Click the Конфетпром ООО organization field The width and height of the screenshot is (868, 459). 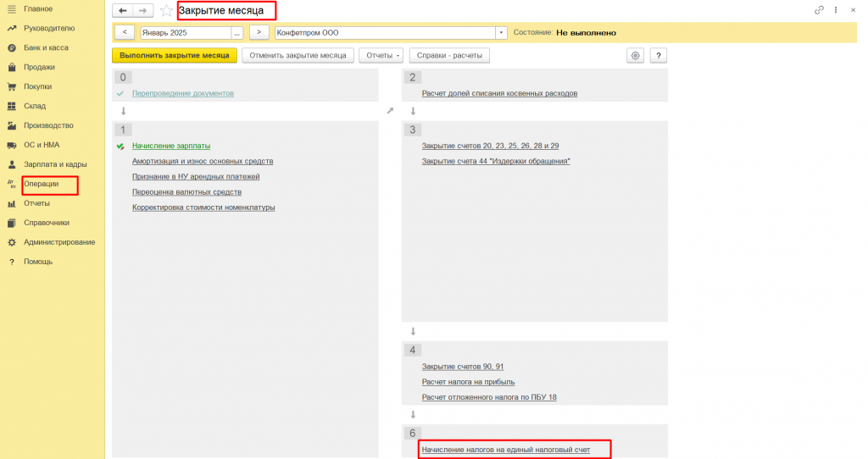pos(385,33)
